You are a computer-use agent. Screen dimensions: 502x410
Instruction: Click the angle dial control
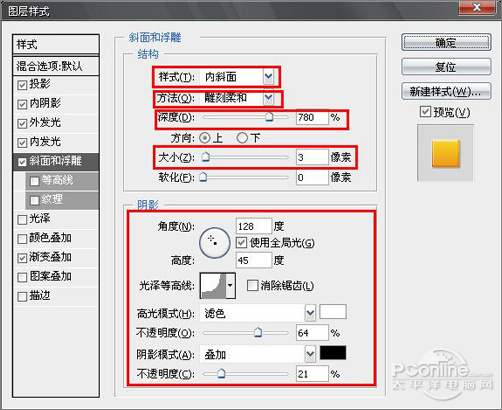click(x=215, y=243)
